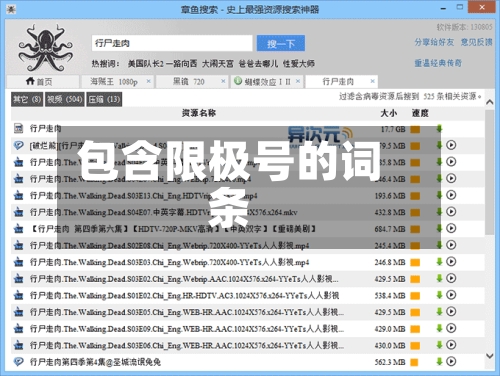
Task: Play the 行尸走肉第四季第4集 video
Action: click(x=451, y=361)
